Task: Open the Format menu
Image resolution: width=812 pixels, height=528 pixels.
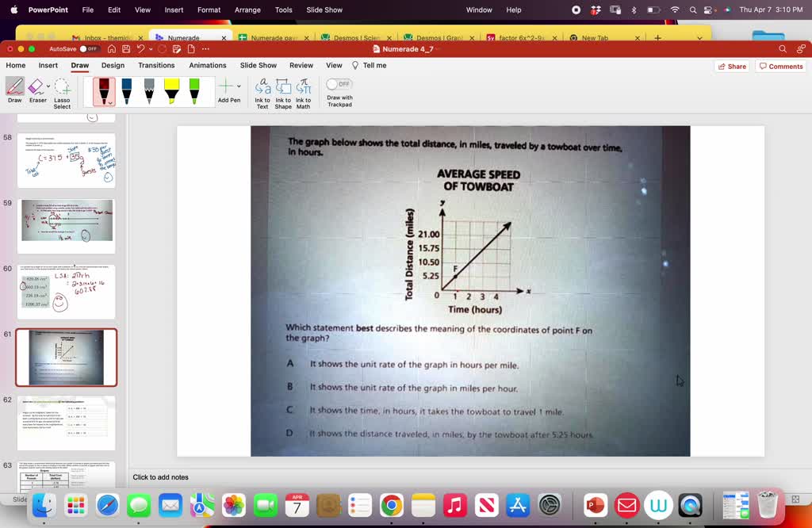Action: (x=209, y=10)
